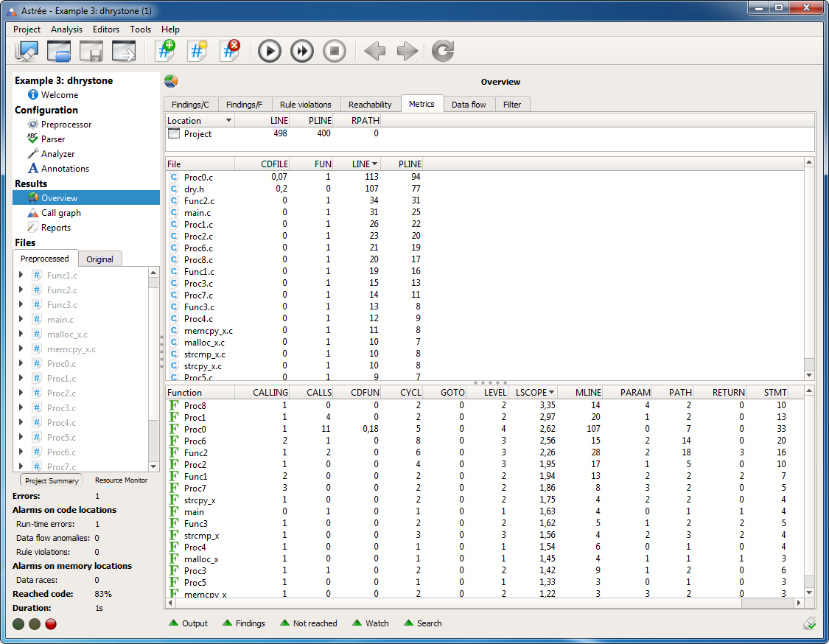Select the Proc0.c file row icon

[x=174, y=177]
